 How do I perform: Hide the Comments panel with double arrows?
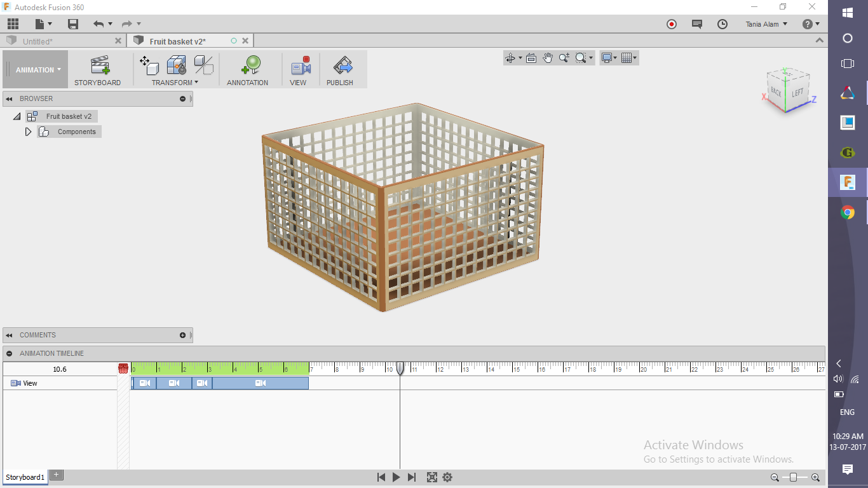(x=10, y=335)
